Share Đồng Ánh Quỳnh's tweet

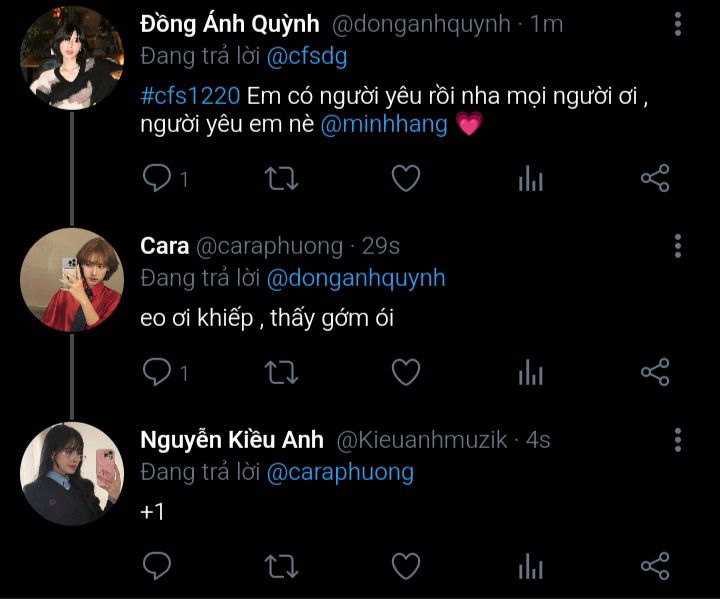(x=654, y=179)
